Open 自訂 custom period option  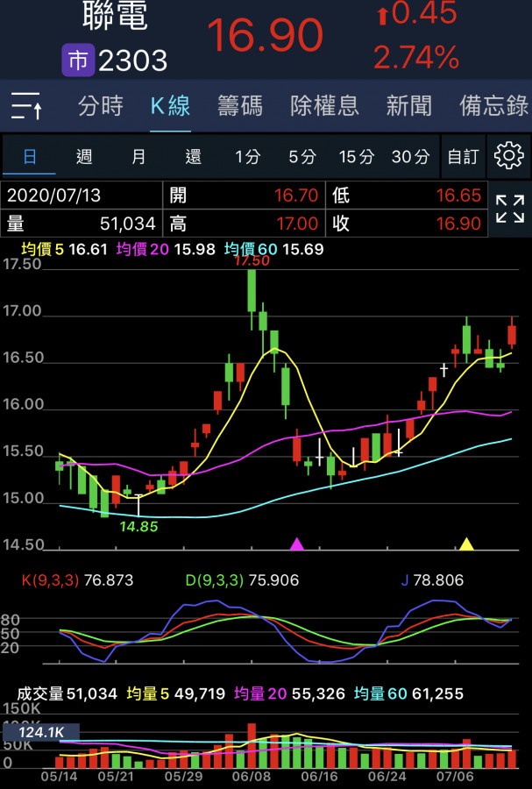(463, 157)
